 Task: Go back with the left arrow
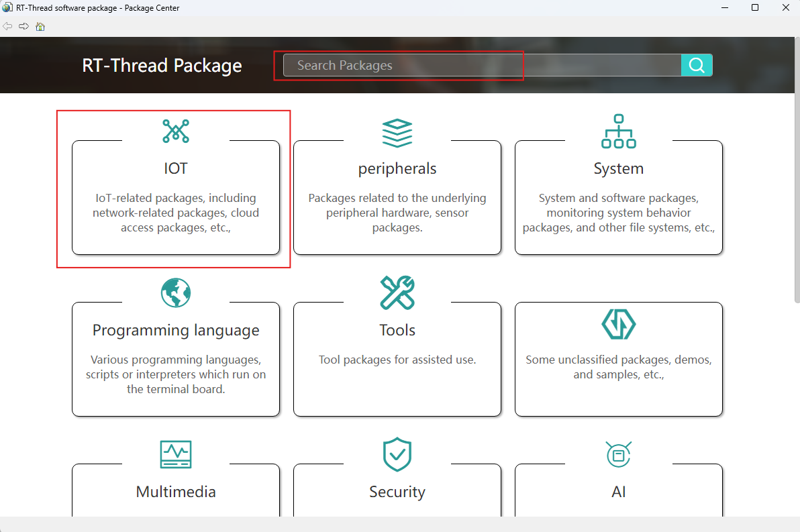pyautogui.click(x=7, y=26)
